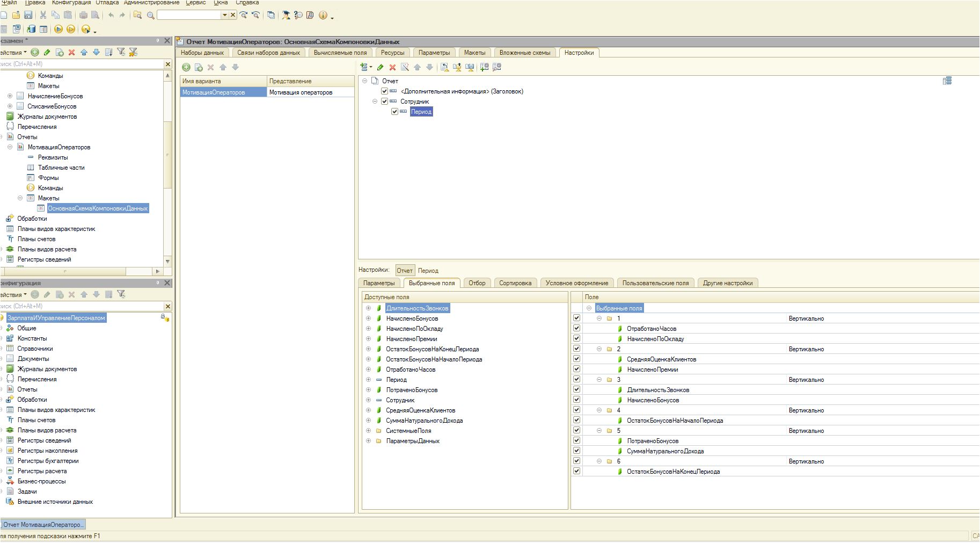
Task: Uncheck the Период grouping checkbox
Action: coord(394,112)
